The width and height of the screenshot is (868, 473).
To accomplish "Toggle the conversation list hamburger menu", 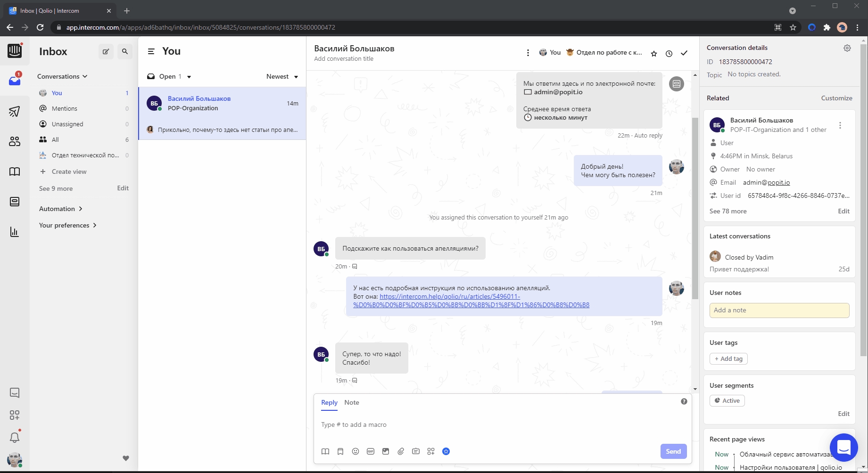I will pyautogui.click(x=151, y=51).
